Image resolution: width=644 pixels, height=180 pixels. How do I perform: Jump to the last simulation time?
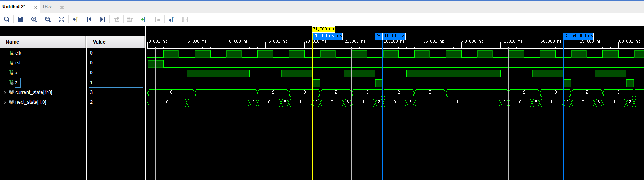pyautogui.click(x=103, y=19)
